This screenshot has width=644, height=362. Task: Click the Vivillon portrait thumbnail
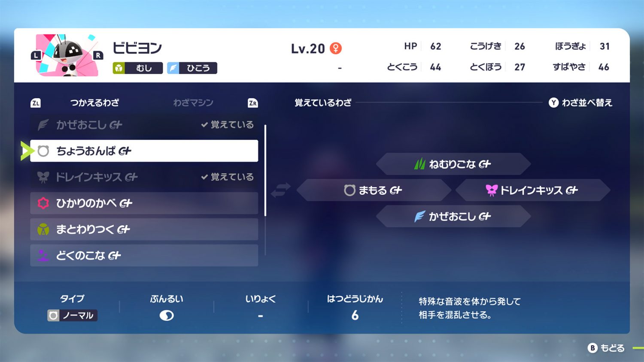pos(67,55)
